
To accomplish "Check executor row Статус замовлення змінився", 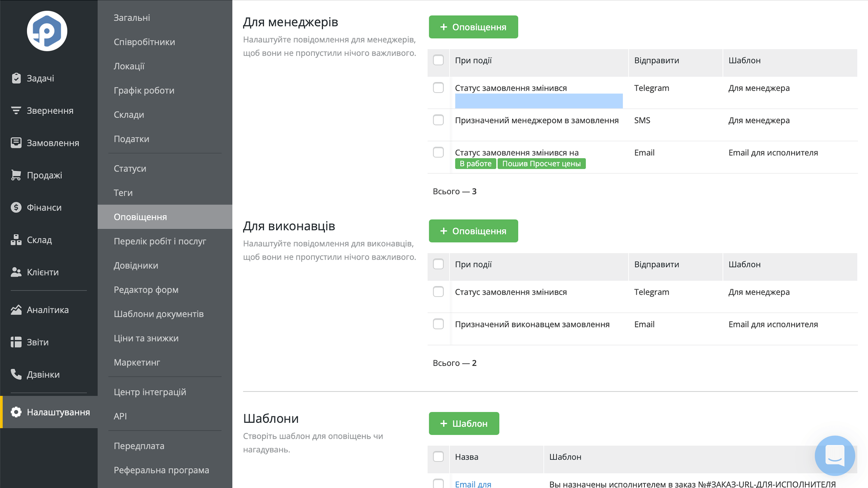I will point(438,292).
